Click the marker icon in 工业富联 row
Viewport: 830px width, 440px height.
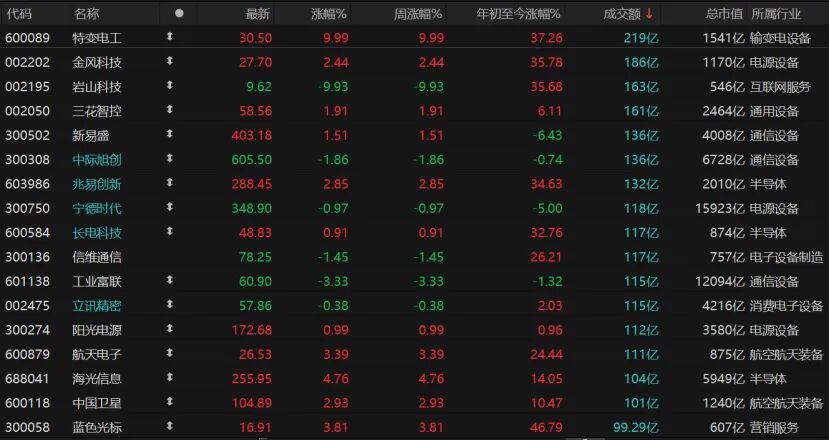pos(169,280)
